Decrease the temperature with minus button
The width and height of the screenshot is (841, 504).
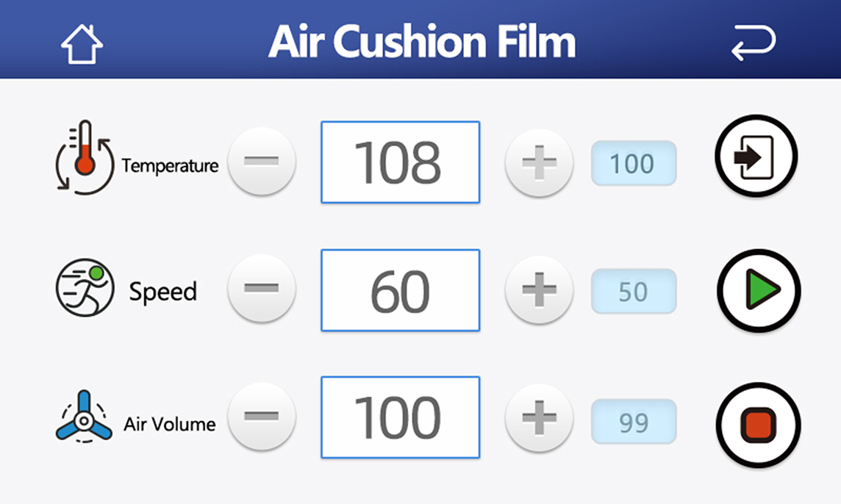261,162
